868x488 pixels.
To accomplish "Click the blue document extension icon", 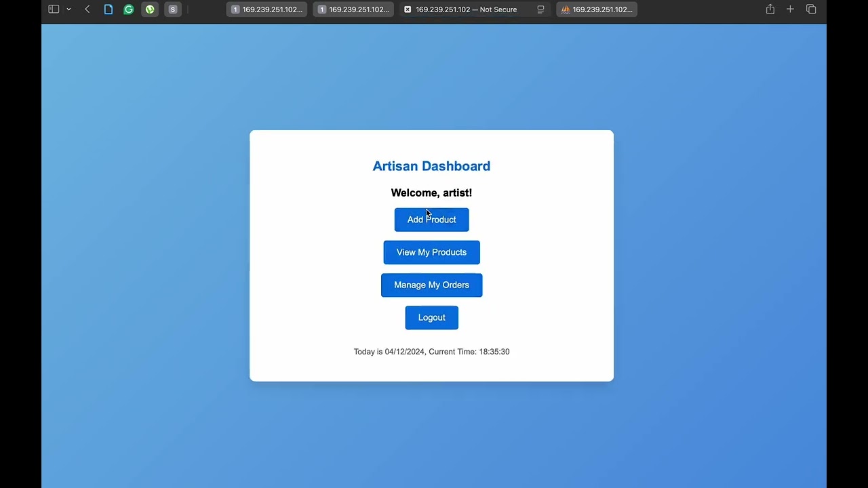I will [x=108, y=9].
